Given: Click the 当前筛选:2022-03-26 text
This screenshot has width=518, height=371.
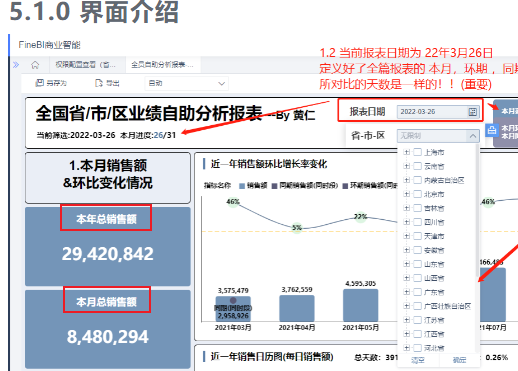Looking at the screenshot, I should click(76, 135).
